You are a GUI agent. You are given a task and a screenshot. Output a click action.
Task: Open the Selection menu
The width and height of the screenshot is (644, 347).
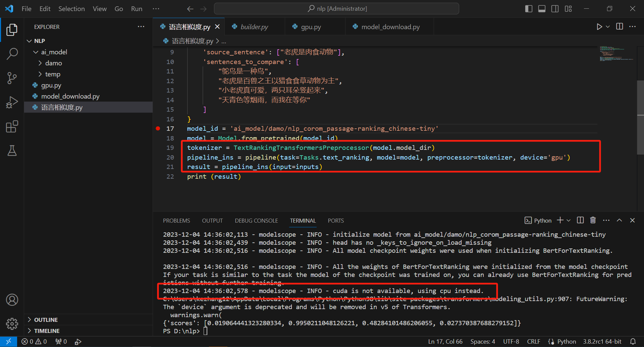pyautogui.click(x=71, y=9)
